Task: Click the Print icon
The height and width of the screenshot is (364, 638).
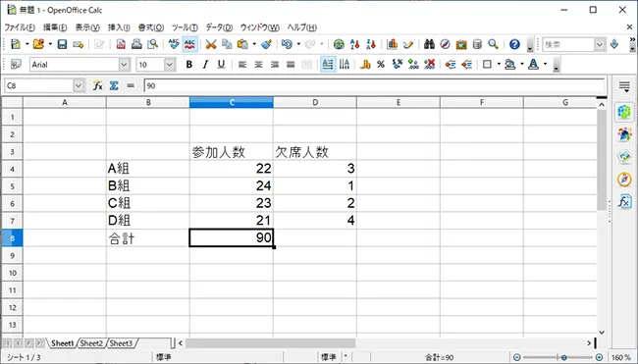Action: point(136,44)
